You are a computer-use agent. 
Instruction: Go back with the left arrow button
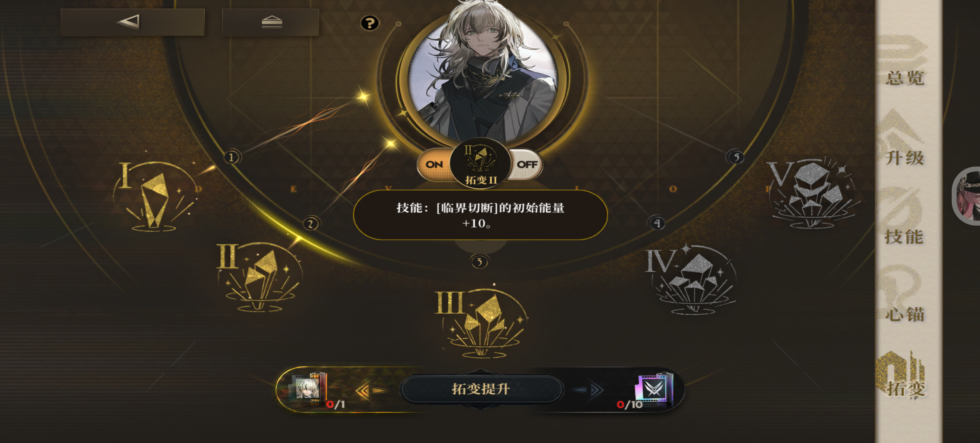pyautogui.click(x=132, y=22)
